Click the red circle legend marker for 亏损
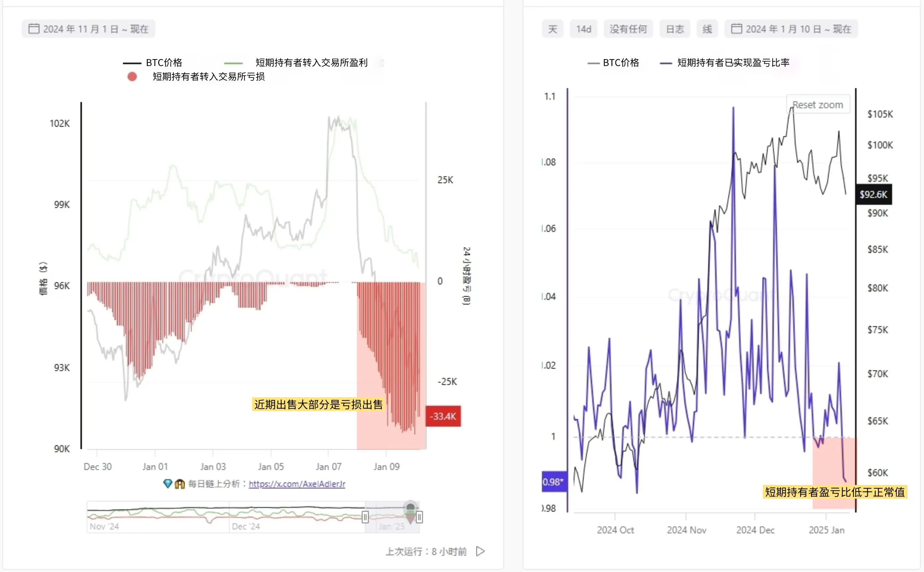 coord(132,77)
